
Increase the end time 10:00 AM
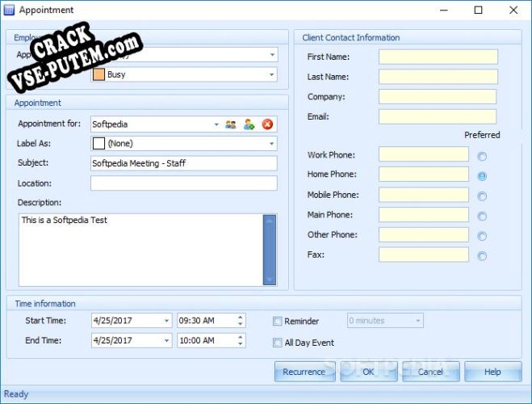click(241, 337)
